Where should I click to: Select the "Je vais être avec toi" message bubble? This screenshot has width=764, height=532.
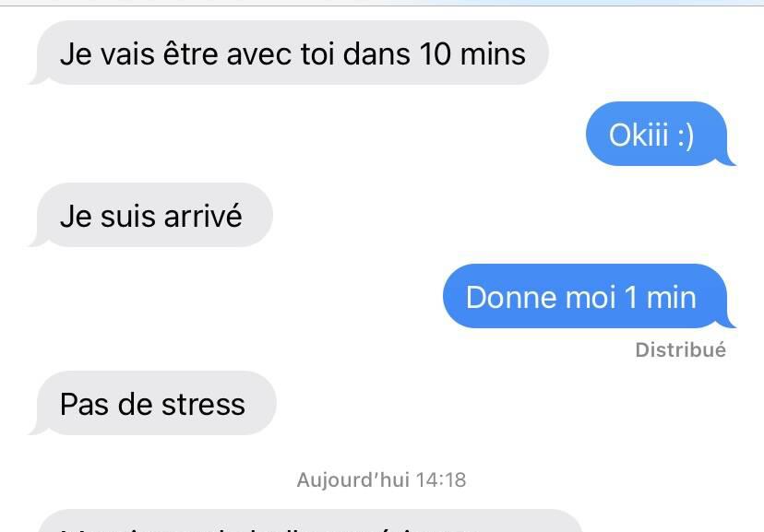[292, 53]
